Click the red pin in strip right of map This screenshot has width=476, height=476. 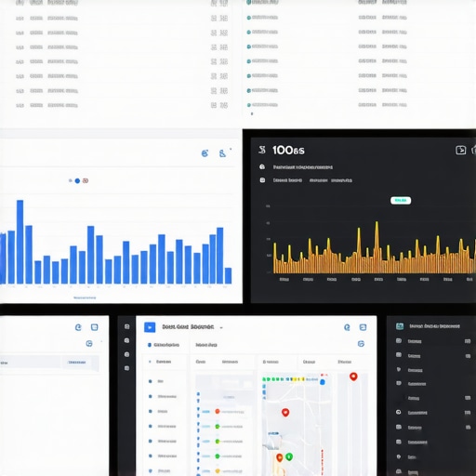tap(353, 377)
